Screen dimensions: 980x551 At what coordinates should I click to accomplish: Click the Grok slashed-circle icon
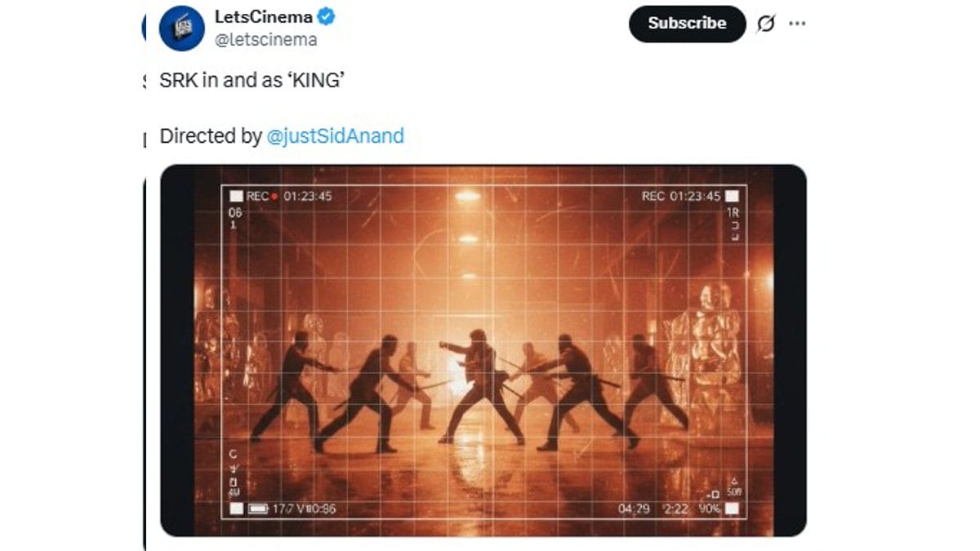click(x=765, y=24)
